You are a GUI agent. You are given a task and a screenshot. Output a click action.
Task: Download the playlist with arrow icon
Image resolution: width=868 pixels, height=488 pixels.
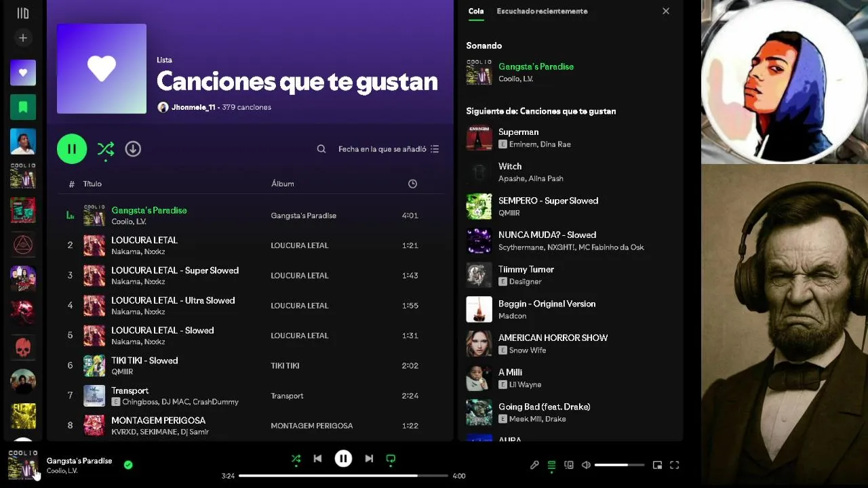point(133,149)
